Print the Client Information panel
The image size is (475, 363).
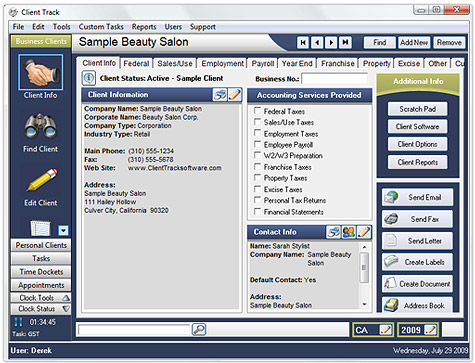pos(220,95)
